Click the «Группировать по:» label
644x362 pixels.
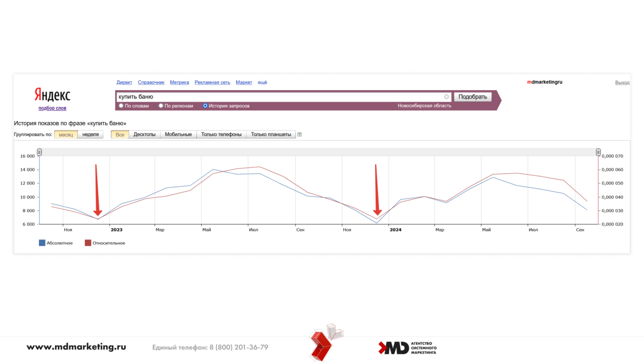click(x=33, y=134)
